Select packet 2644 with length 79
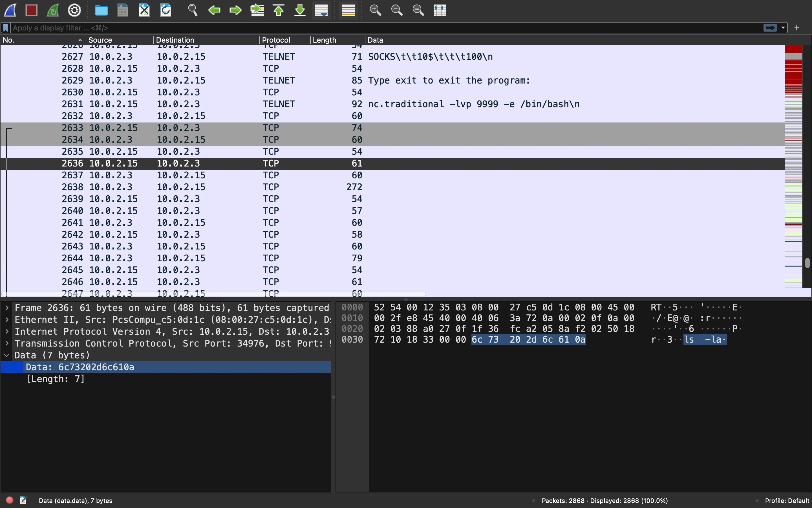The width and height of the screenshot is (812, 508). tap(392, 258)
